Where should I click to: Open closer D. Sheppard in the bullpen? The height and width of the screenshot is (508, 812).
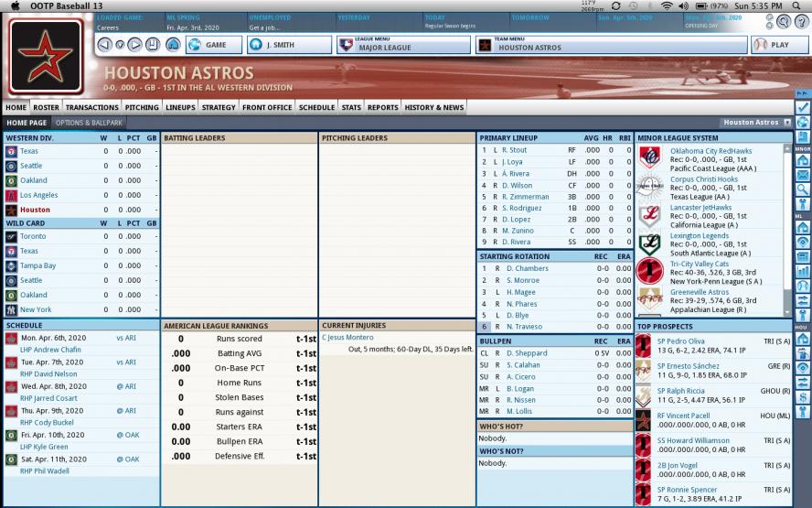[527, 353]
